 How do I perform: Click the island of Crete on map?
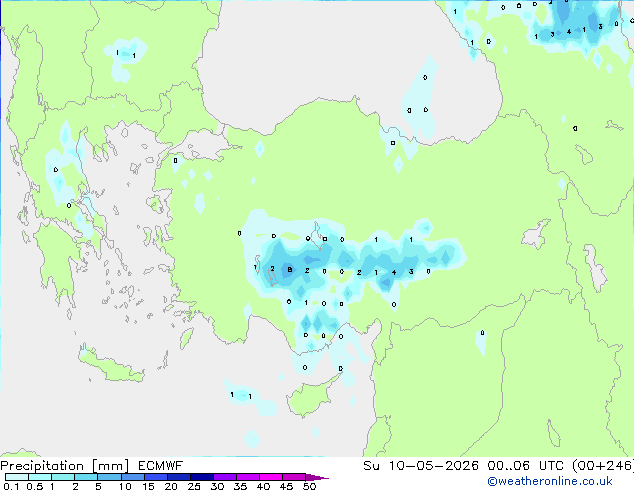pos(111,365)
